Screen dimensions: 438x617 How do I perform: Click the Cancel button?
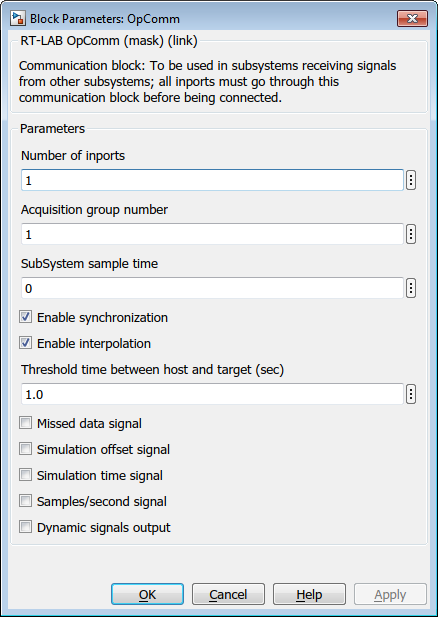[228, 594]
